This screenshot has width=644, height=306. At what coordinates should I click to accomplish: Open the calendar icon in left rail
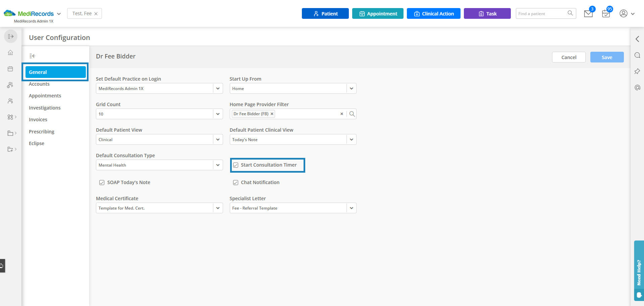pyautogui.click(x=10, y=69)
